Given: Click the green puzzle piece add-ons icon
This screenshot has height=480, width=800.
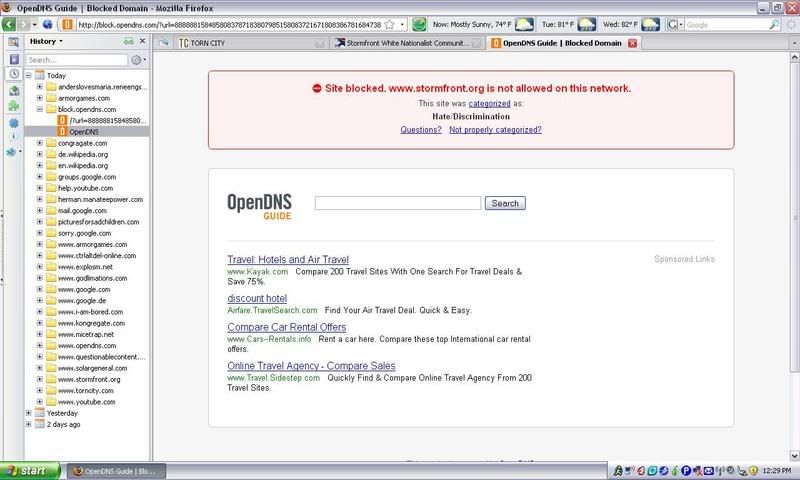Looking at the screenshot, I should click(12, 104).
